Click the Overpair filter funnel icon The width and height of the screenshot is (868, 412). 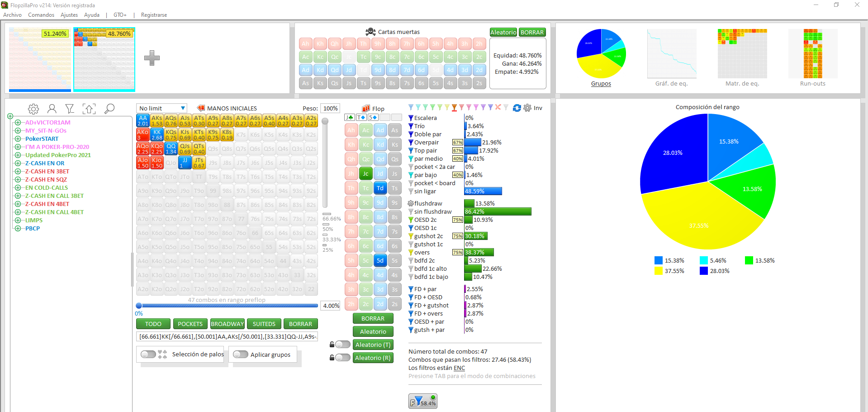pyautogui.click(x=411, y=143)
